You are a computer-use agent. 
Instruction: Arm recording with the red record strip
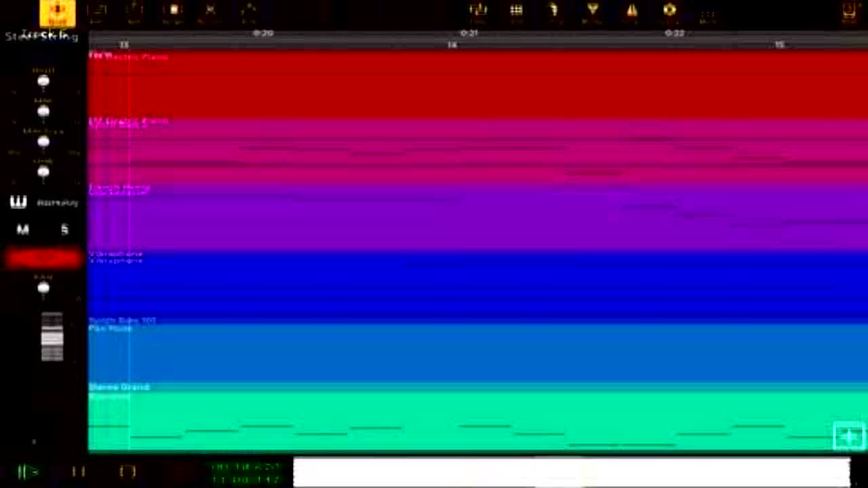[x=43, y=256]
